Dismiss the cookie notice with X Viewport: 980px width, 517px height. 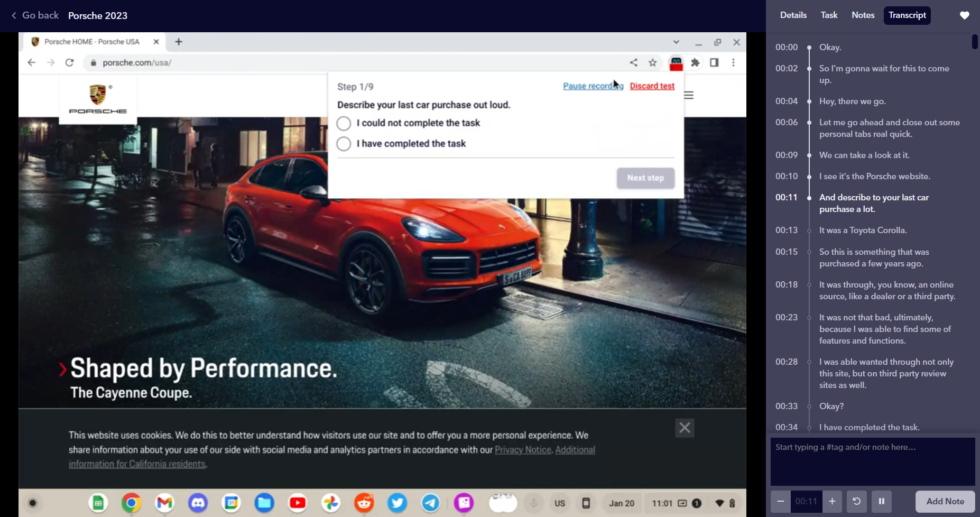685,428
